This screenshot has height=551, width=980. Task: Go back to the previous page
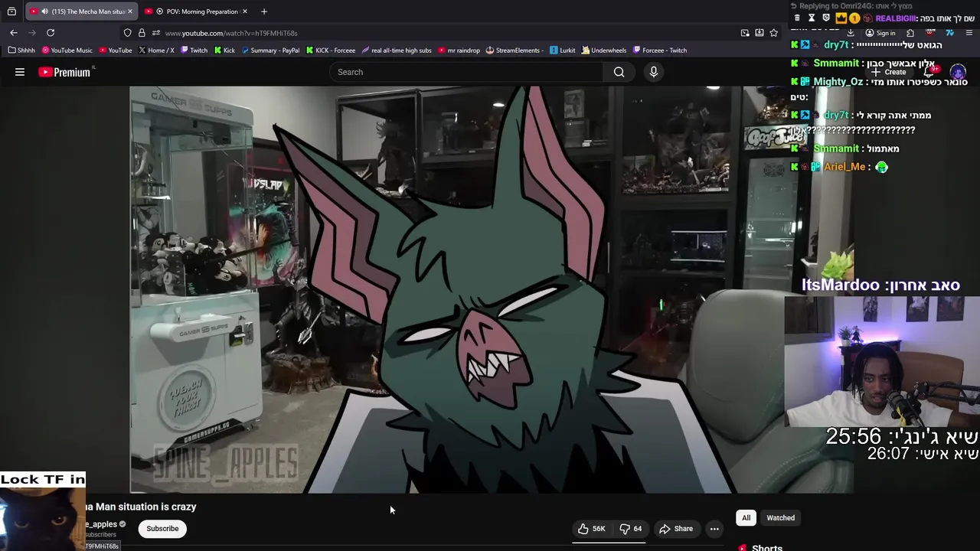(x=14, y=33)
